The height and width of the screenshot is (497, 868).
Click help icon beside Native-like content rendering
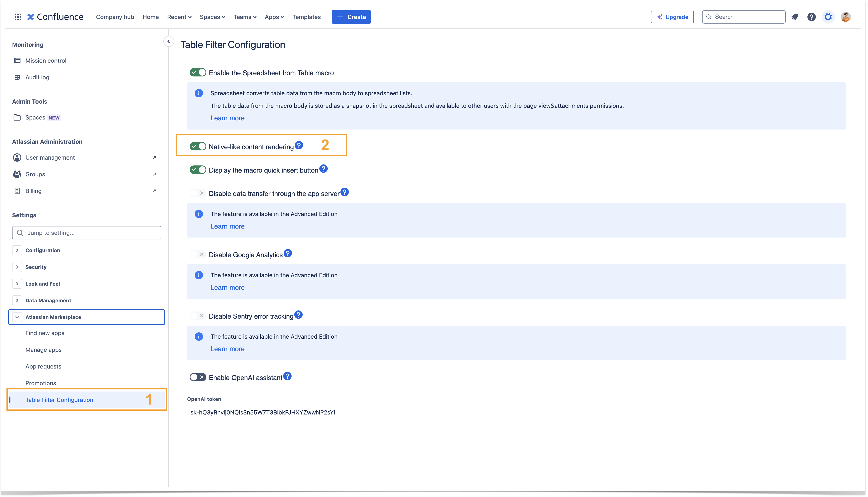tap(299, 145)
